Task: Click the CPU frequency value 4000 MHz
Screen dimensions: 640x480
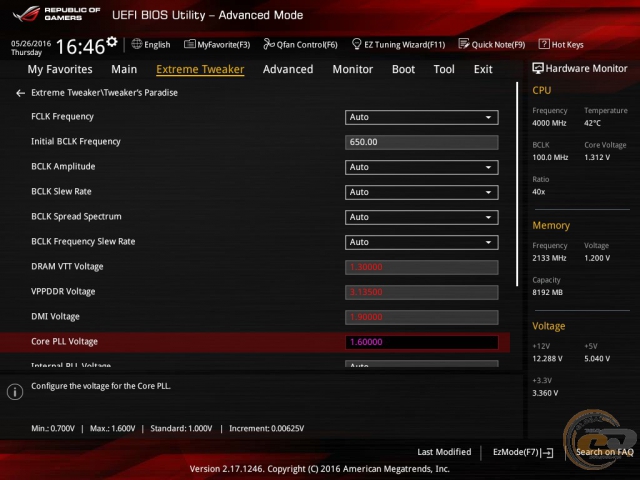Action: click(x=549, y=123)
